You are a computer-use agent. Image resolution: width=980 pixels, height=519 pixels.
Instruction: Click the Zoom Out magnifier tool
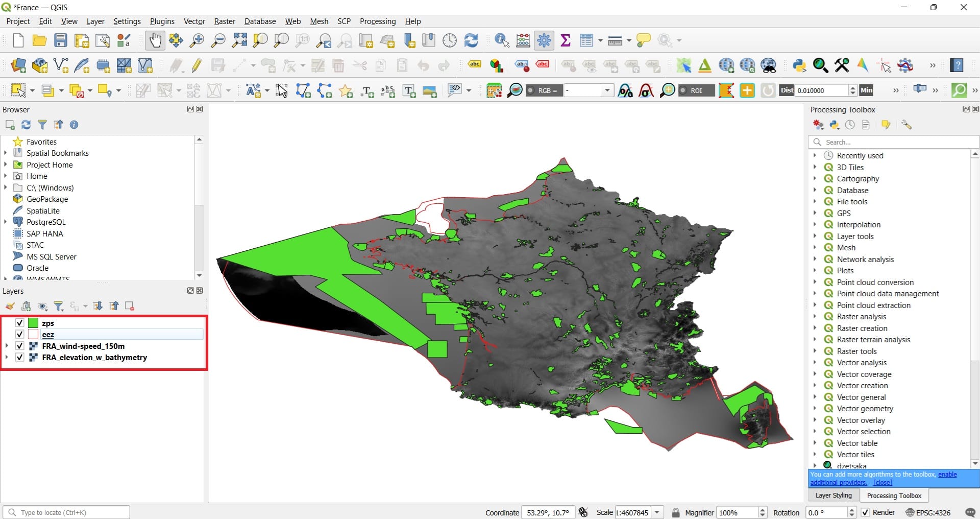[218, 40]
